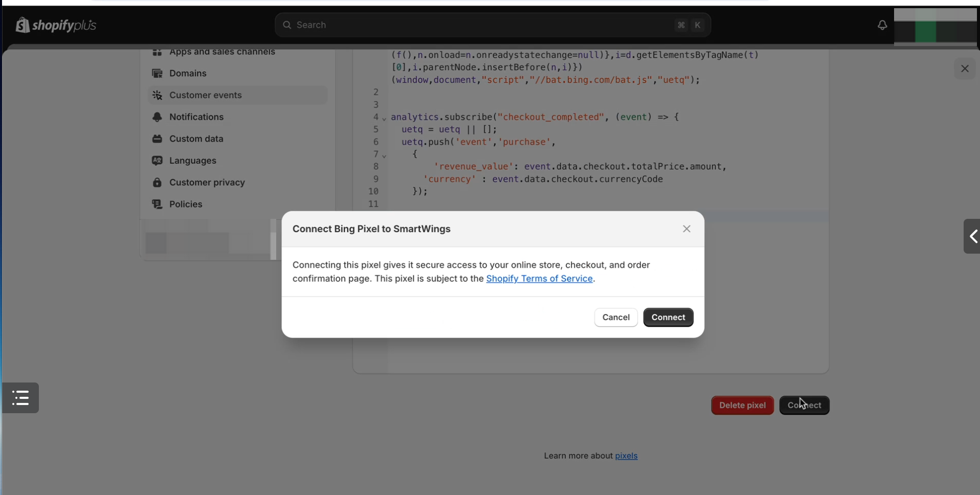This screenshot has height=495, width=980.
Task: Click the 'currency' code line
Action: (543, 179)
